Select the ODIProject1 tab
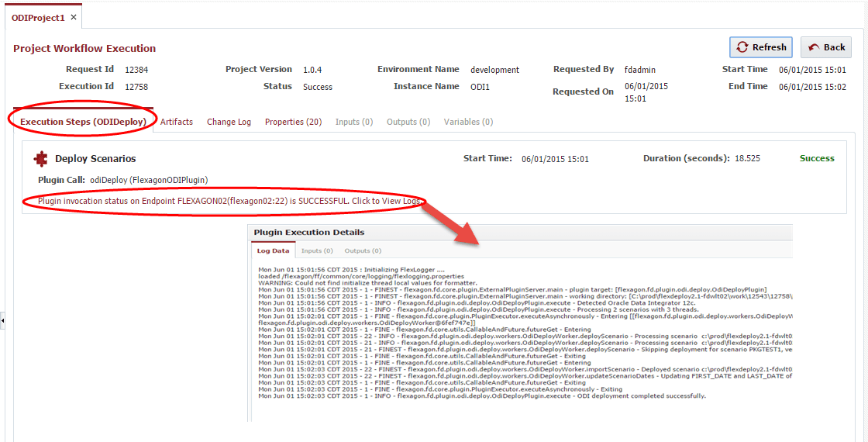 [38, 18]
